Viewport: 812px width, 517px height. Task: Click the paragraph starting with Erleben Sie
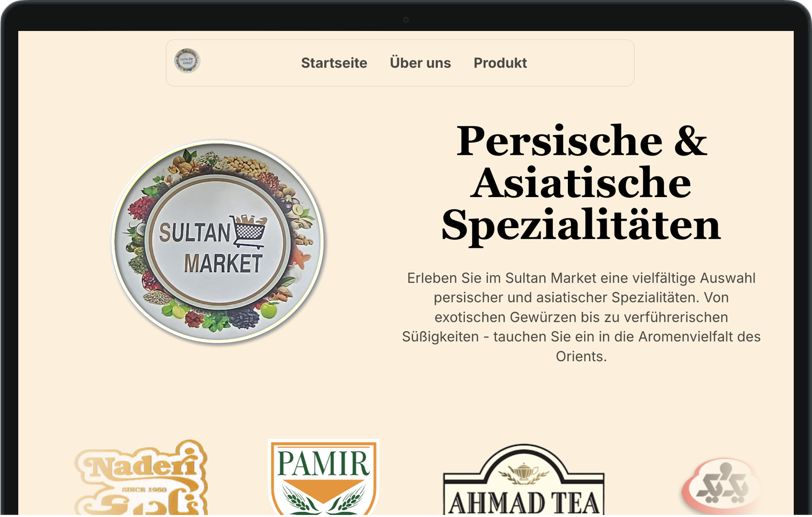click(x=581, y=317)
